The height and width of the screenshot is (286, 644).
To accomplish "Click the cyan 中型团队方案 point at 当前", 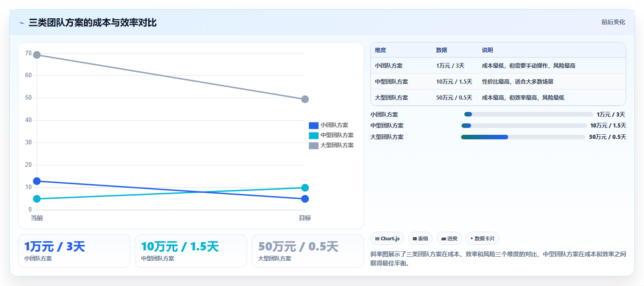I will pyautogui.click(x=37, y=199).
